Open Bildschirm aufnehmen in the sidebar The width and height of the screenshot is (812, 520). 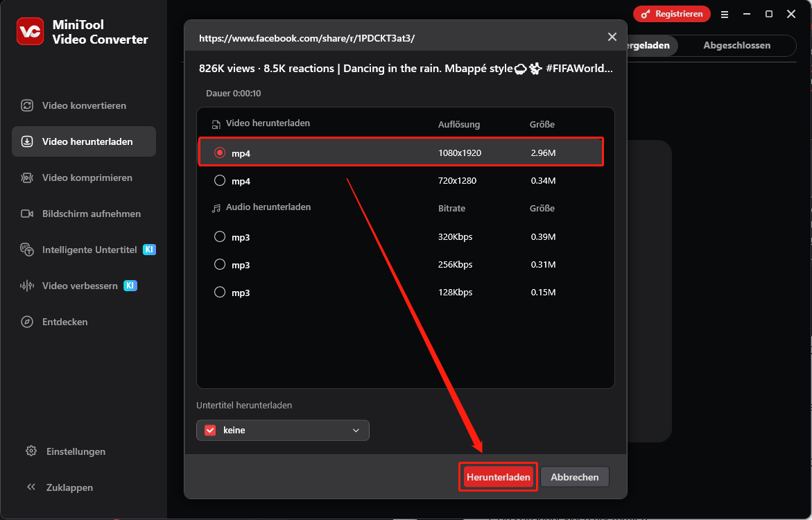pyautogui.click(x=84, y=214)
